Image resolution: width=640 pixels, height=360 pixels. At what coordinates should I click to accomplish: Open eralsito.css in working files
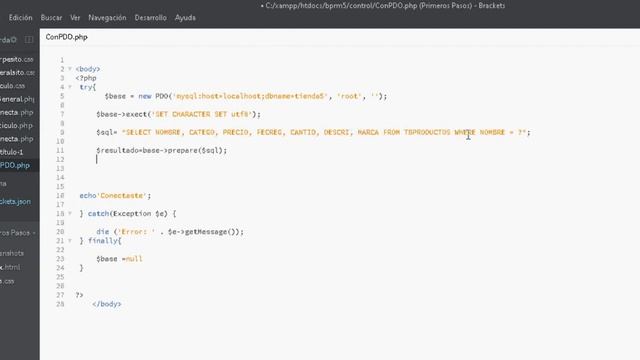[18, 72]
